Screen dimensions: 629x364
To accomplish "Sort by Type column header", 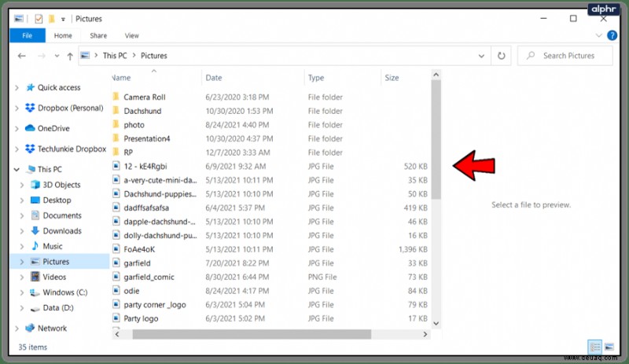I will (316, 78).
